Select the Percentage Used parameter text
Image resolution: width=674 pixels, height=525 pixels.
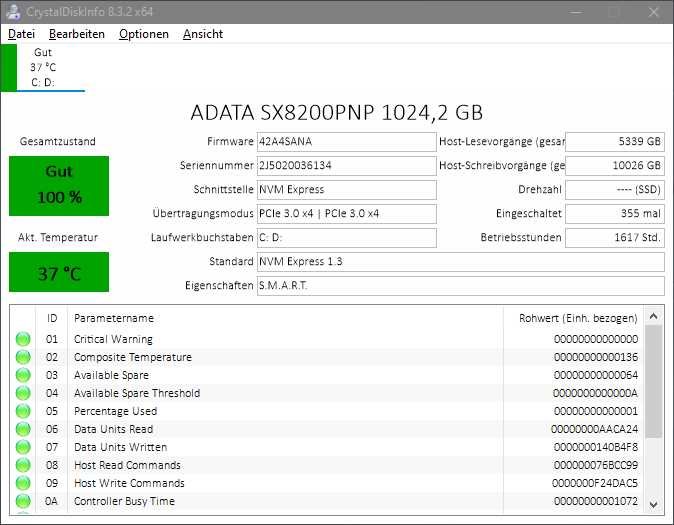pyautogui.click(x=115, y=411)
